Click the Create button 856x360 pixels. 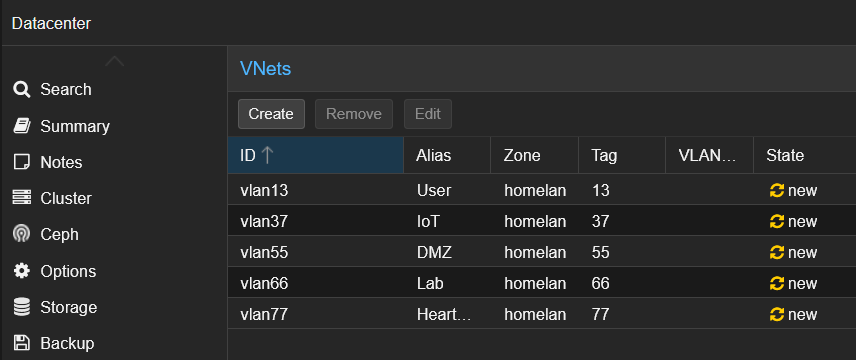(271, 114)
